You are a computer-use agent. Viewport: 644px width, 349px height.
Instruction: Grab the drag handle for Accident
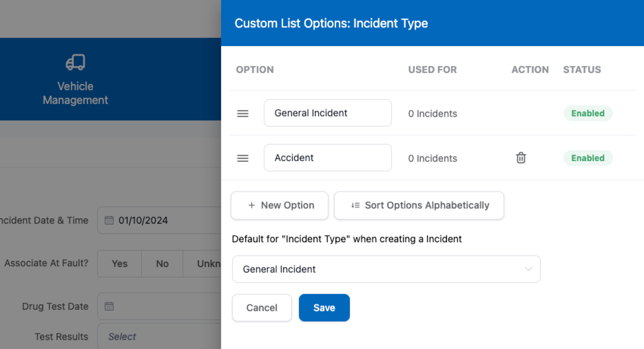(243, 158)
